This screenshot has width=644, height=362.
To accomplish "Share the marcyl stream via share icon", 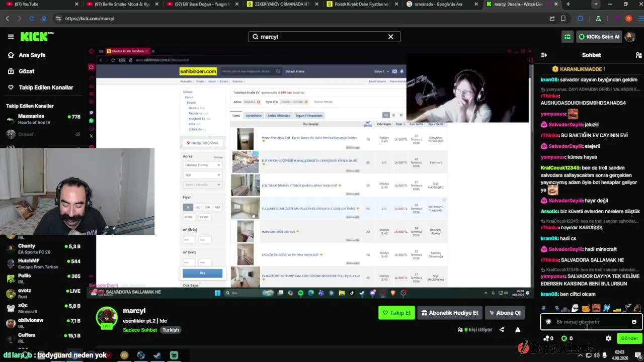I will click(x=502, y=330).
